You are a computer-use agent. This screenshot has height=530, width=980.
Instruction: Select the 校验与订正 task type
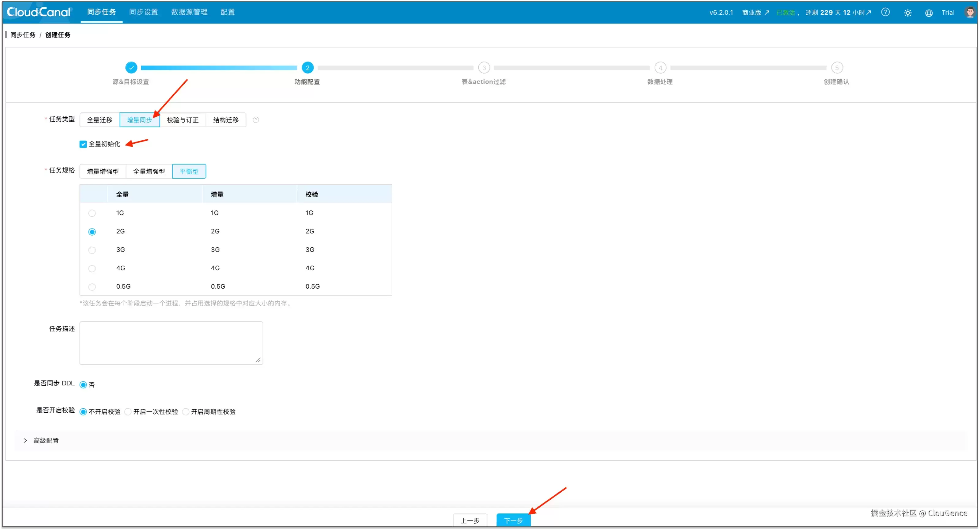point(183,120)
